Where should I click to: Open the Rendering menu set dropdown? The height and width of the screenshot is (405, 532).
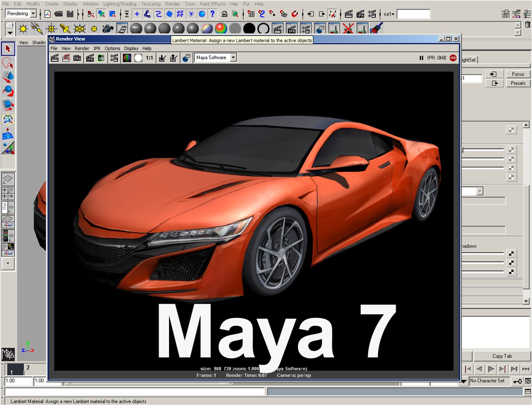(x=33, y=13)
